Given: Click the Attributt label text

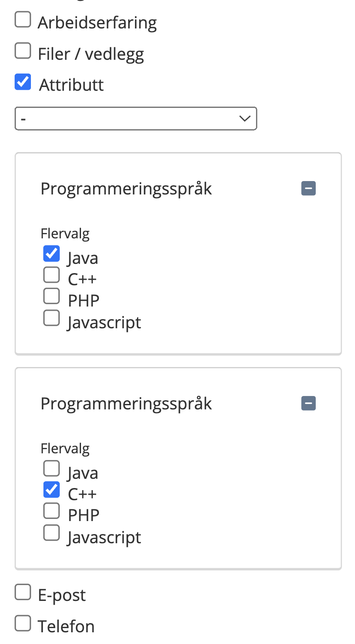Looking at the screenshot, I should (x=71, y=85).
